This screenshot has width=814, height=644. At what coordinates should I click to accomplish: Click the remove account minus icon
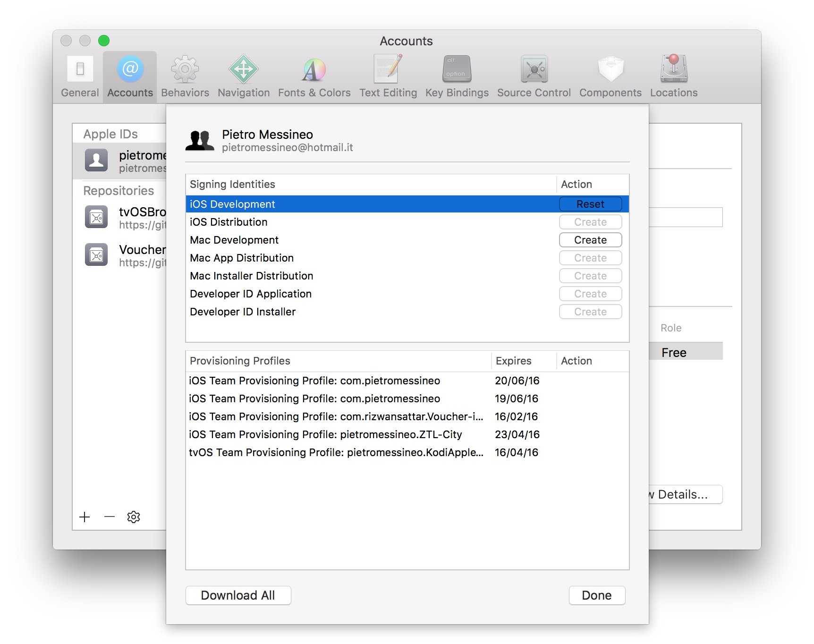click(x=110, y=517)
